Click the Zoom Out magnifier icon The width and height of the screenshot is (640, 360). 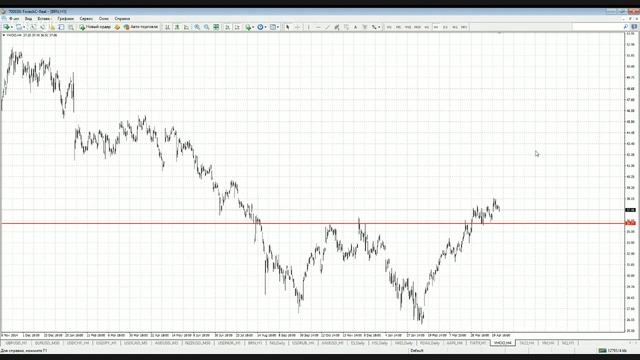tap(207, 27)
